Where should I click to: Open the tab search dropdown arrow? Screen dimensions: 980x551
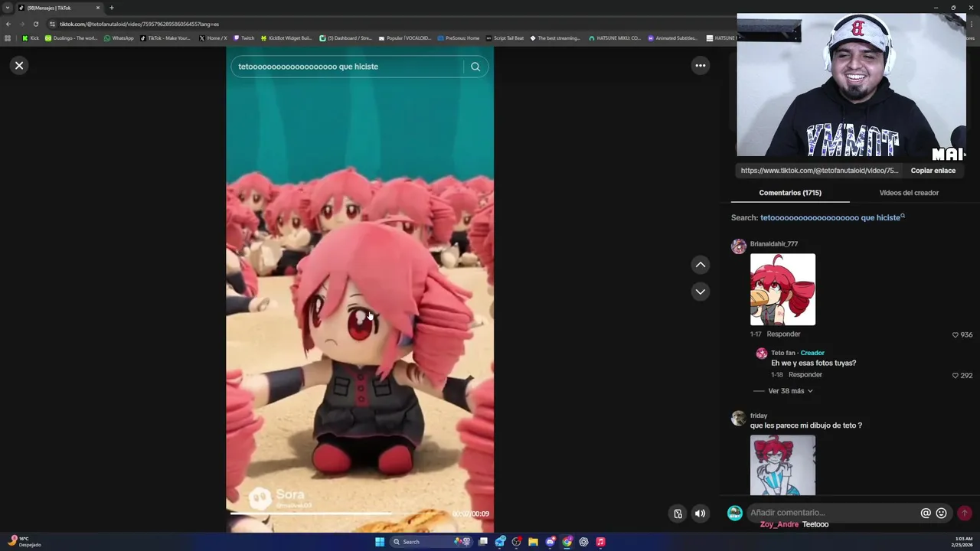click(x=8, y=8)
